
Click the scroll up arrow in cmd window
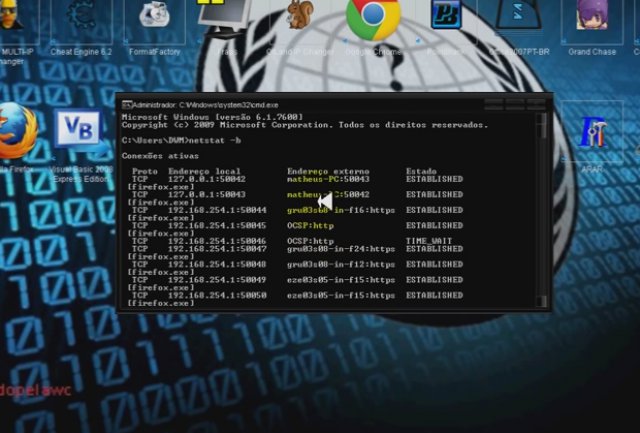point(543,119)
